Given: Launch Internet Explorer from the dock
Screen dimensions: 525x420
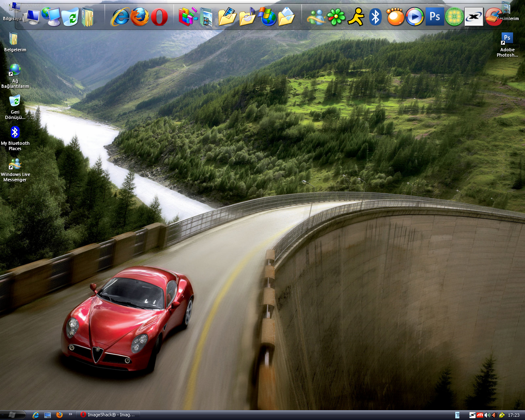Looking at the screenshot, I should 120,17.
